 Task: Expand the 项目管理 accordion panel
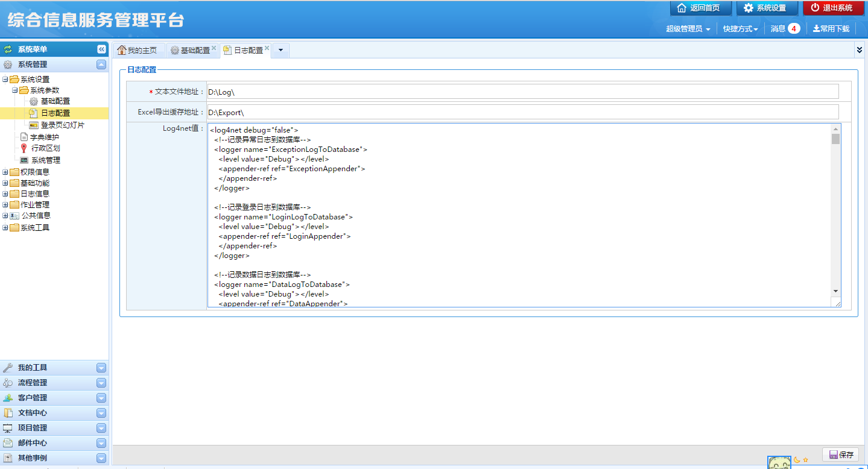[x=101, y=428]
